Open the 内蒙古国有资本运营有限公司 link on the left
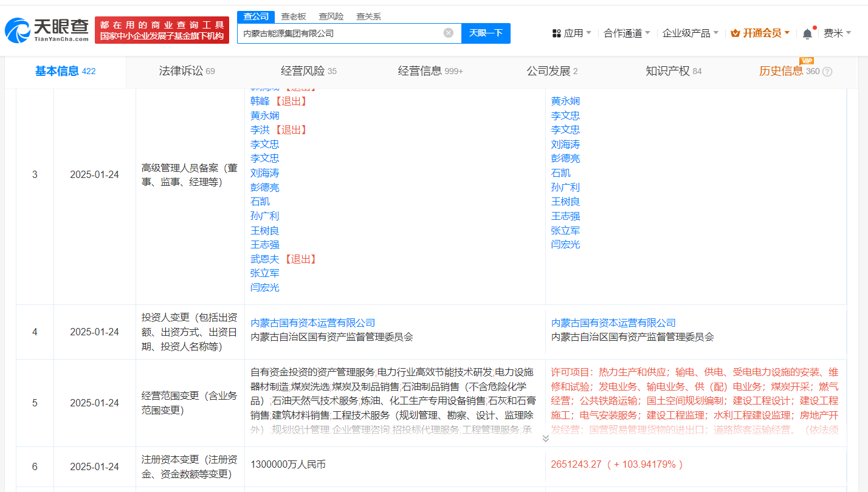 click(x=313, y=323)
